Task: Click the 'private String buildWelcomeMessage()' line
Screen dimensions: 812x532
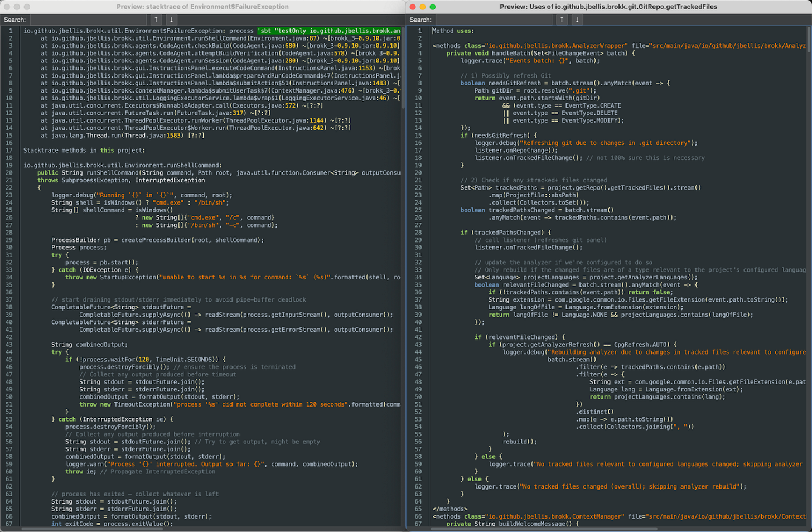Action: click(513, 524)
